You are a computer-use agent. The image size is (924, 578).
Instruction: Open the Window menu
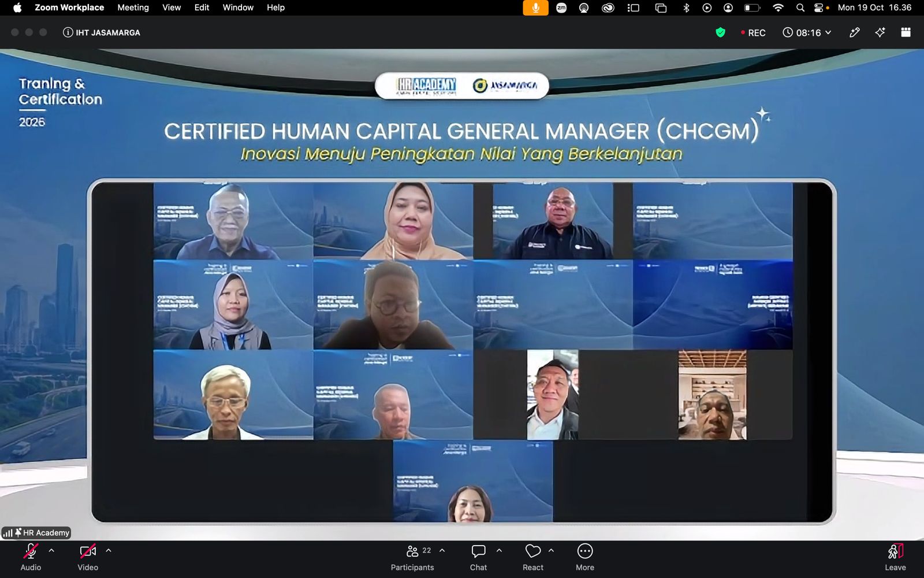(x=238, y=8)
